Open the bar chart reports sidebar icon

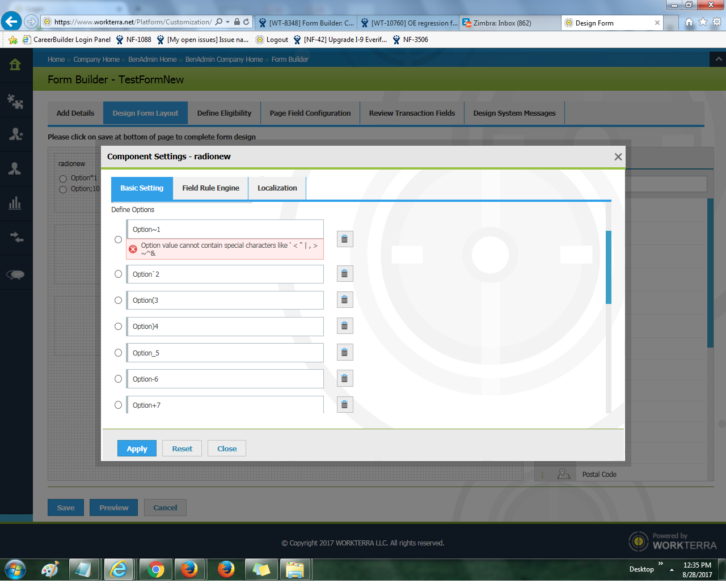click(x=15, y=203)
